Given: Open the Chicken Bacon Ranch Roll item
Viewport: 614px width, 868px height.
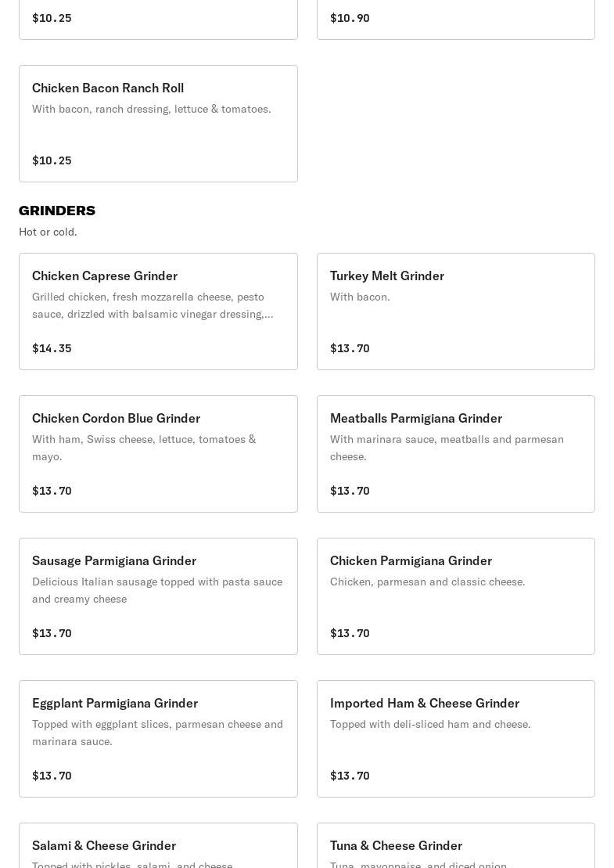Looking at the screenshot, I should pos(158,124).
